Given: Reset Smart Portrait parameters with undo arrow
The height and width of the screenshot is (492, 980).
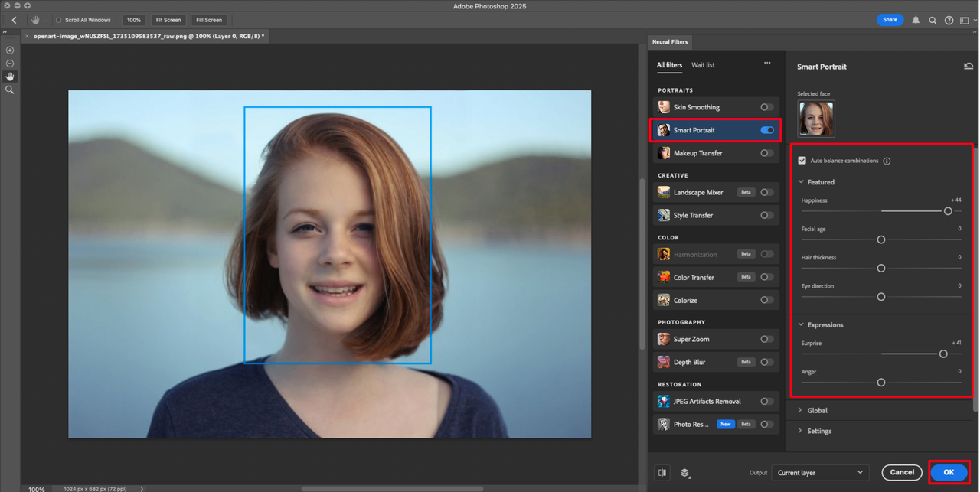Looking at the screenshot, I should click(969, 67).
